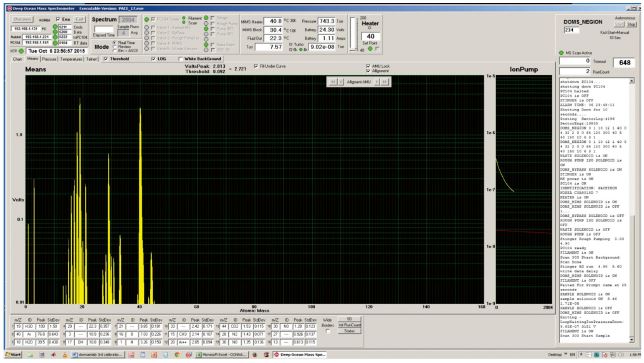Click the heater vertical slider
The height and width of the screenshot is (363, 644).
353,34
